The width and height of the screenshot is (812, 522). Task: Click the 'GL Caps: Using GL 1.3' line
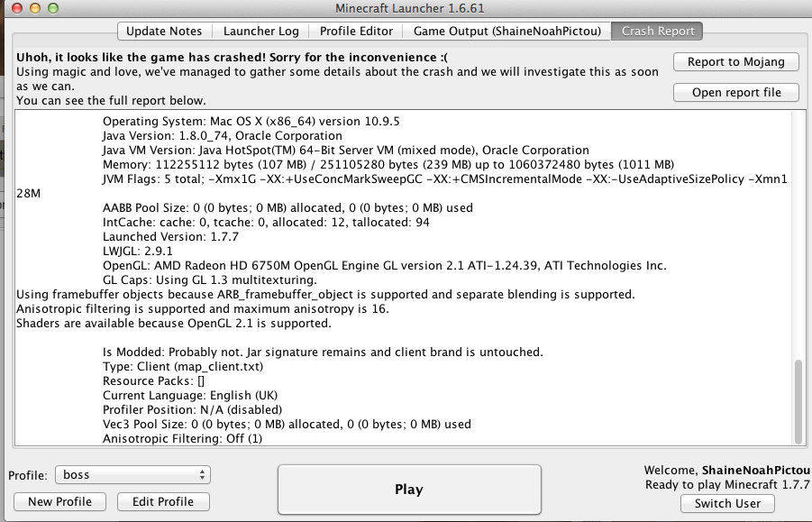(x=210, y=280)
